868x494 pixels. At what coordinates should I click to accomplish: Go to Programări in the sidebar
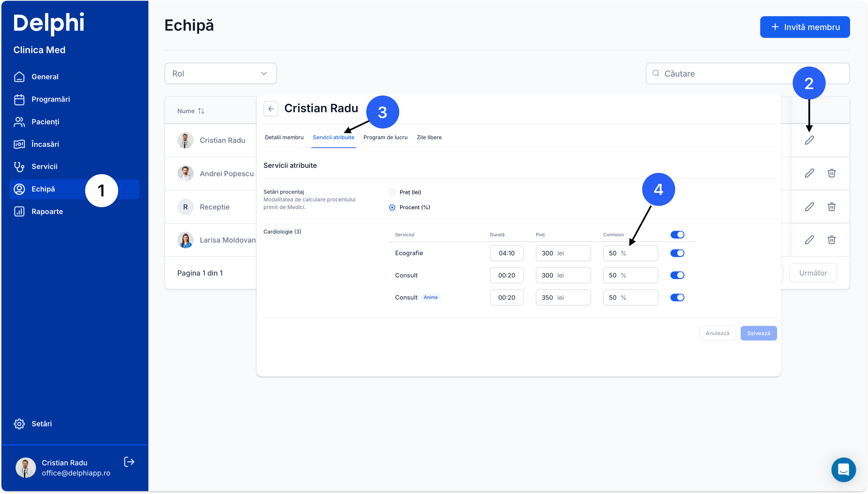tap(51, 99)
